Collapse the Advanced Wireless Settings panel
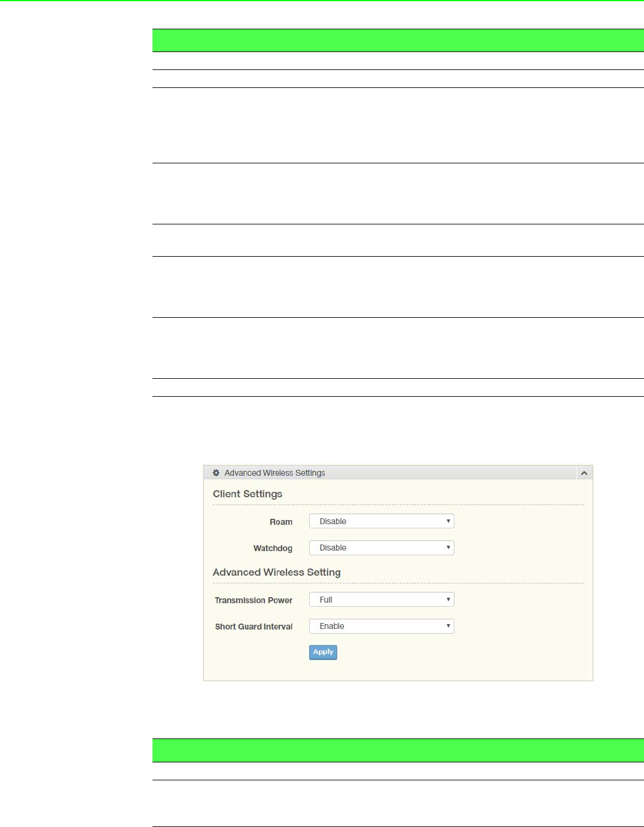 pyautogui.click(x=584, y=473)
